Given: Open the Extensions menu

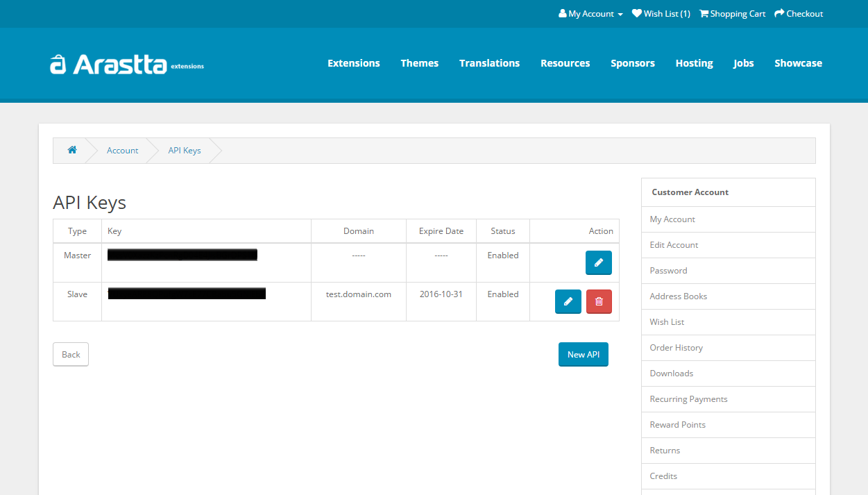Looking at the screenshot, I should (353, 63).
